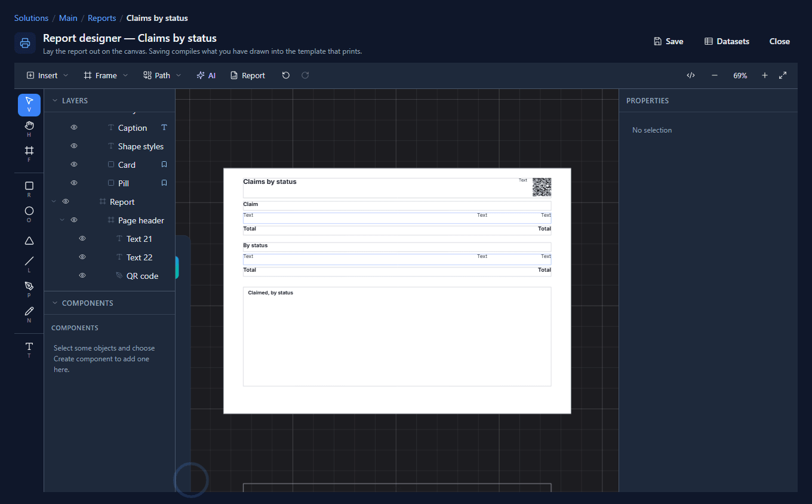Screen dimensions: 812x504
Task: Collapse the Page header layer group
Action: pos(62,220)
